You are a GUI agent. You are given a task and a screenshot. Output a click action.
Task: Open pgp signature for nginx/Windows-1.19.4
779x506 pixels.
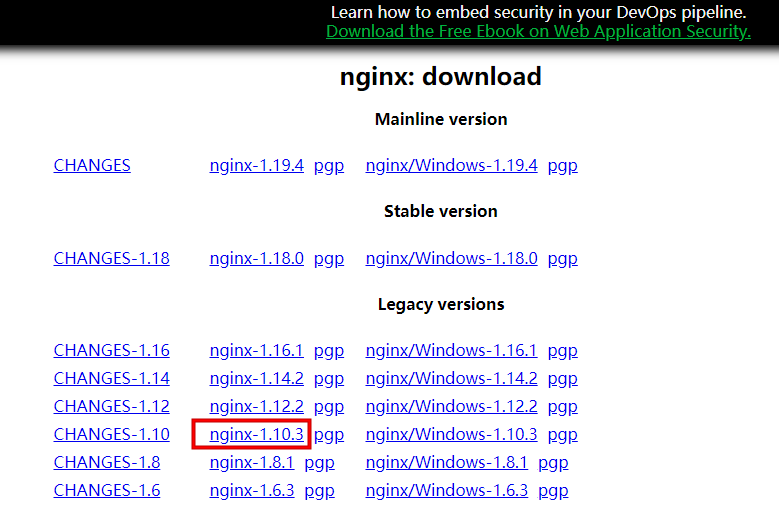pyautogui.click(x=562, y=166)
